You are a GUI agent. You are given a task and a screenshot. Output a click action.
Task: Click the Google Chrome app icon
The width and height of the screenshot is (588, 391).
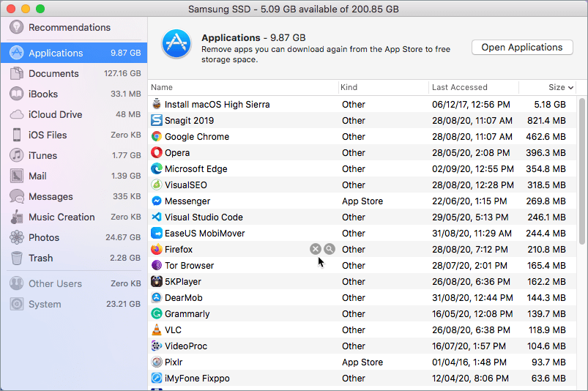pos(157,136)
